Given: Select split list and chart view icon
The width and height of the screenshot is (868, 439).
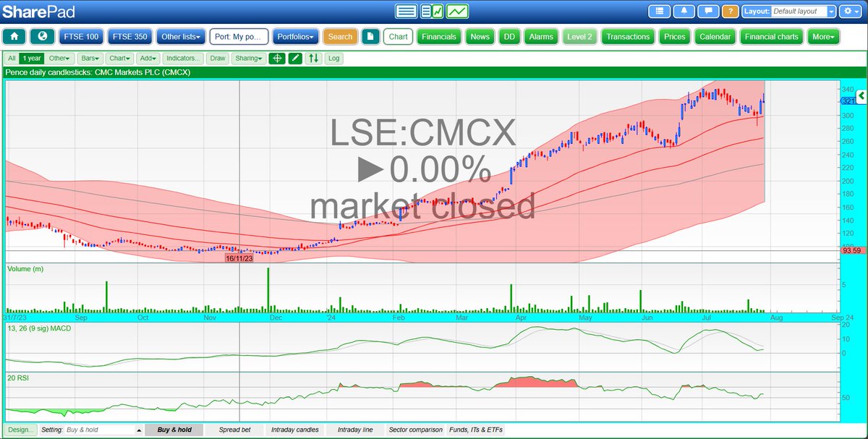Looking at the screenshot, I should point(432,11).
